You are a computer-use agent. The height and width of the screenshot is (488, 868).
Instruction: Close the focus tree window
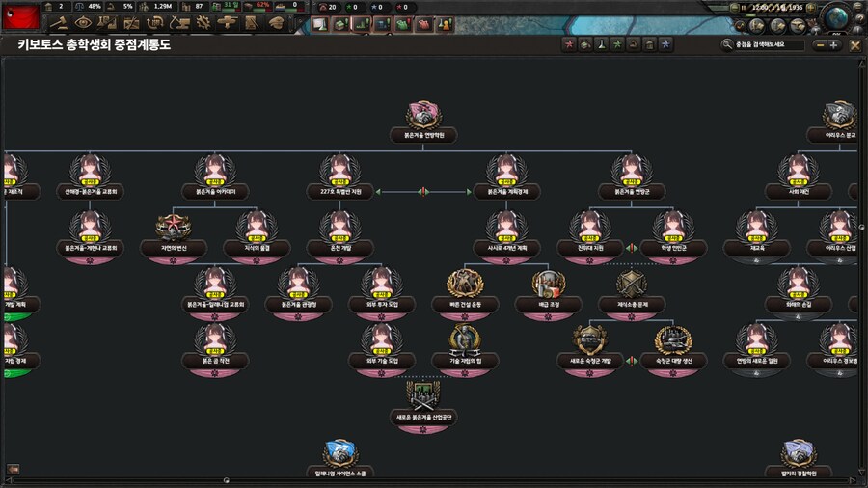click(854, 44)
